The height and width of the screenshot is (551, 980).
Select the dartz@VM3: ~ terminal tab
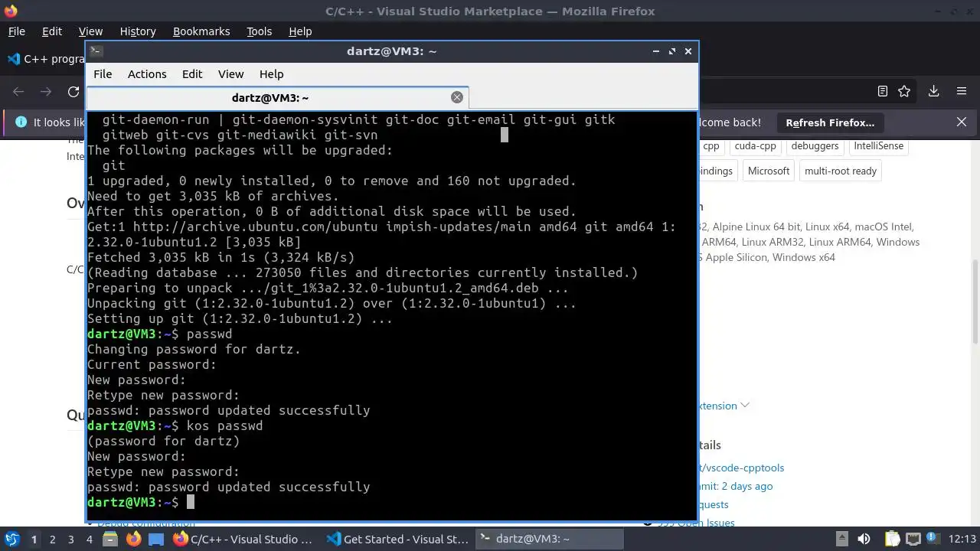277,97
